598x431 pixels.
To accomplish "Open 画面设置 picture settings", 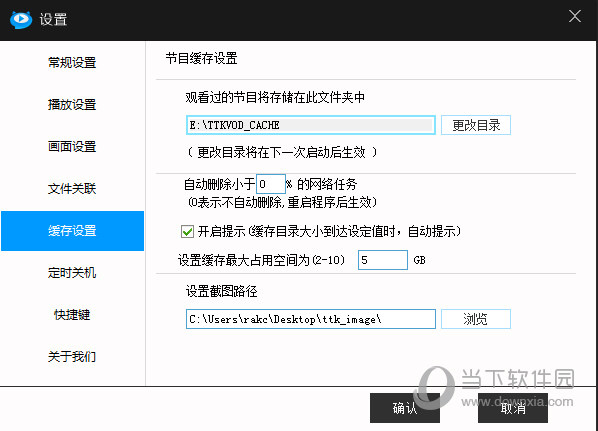I will [72, 146].
